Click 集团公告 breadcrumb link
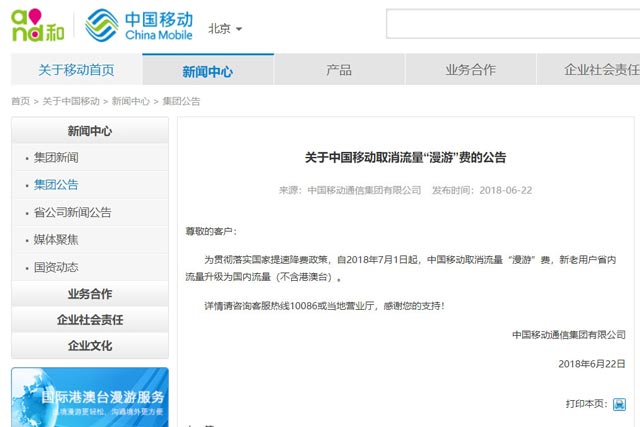 coord(181,101)
